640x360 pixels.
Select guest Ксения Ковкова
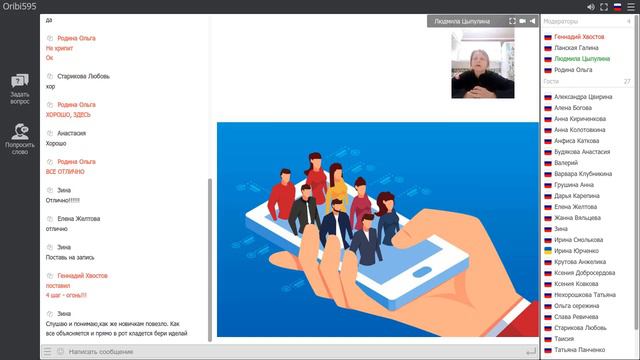[x=576, y=284]
